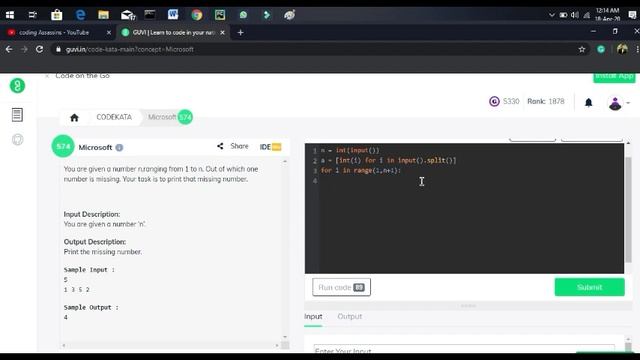Screen dimensions: 640x360
Task: Go to the home breadcrumb icon
Action: 74,118
